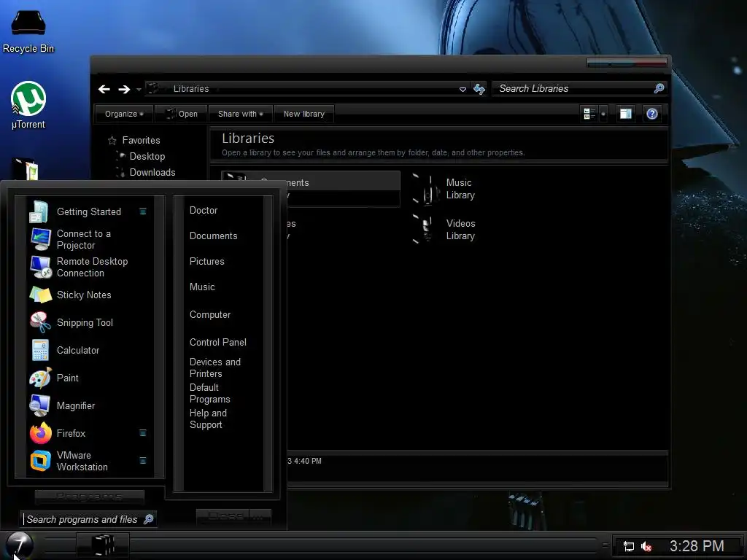
Task: Open the Recycle Bin desktop icon
Action: click(28, 31)
